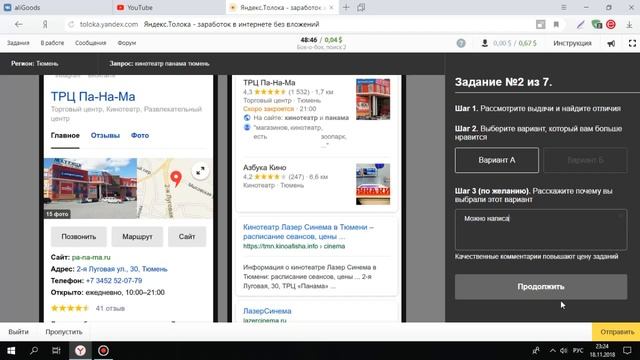Image resolution: width=640 pixels, height=360 pixels.
Task: Select the Главное tab
Action: (x=65, y=136)
